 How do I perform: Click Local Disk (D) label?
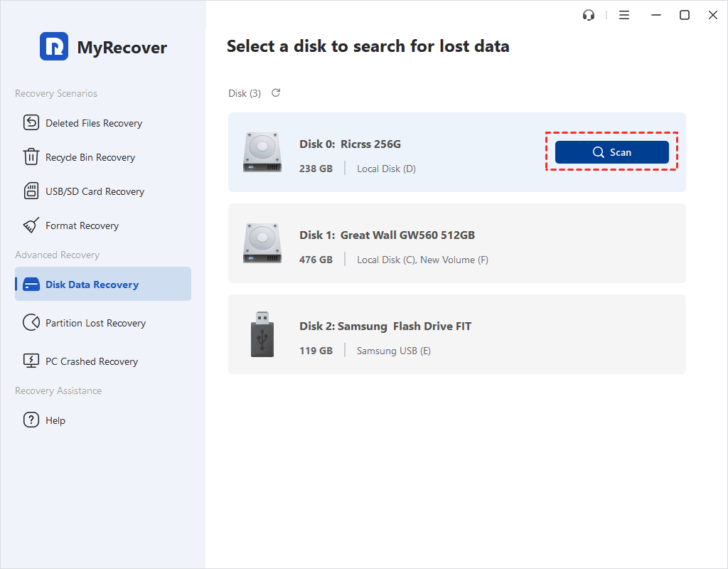pyautogui.click(x=386, y=169)
